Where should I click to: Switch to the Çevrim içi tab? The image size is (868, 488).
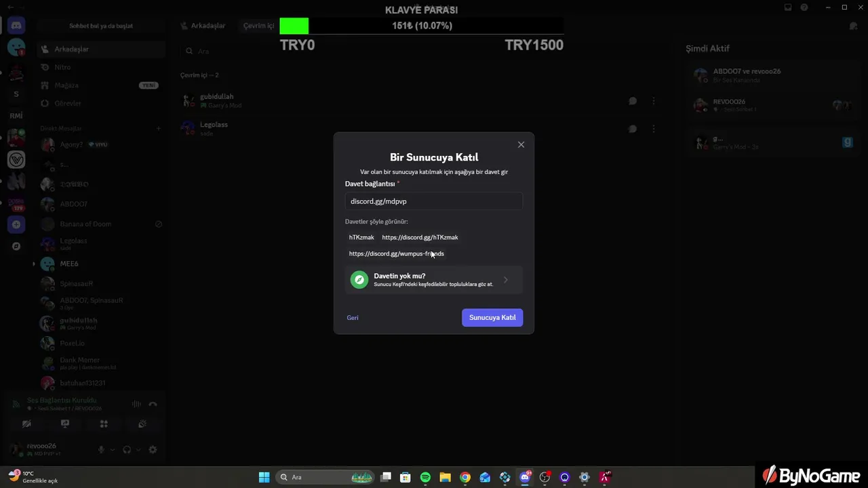(259, 26)
